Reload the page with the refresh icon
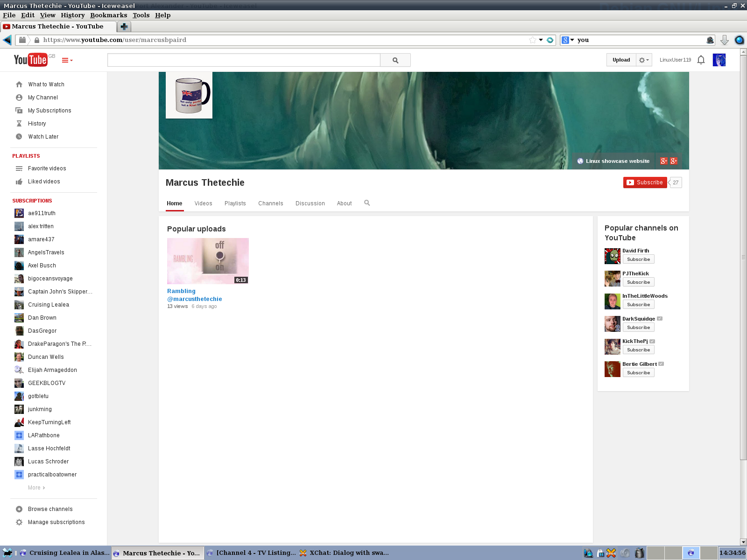Image resolution: width=747 pixels, height=560 pixels. pos(550,40)
